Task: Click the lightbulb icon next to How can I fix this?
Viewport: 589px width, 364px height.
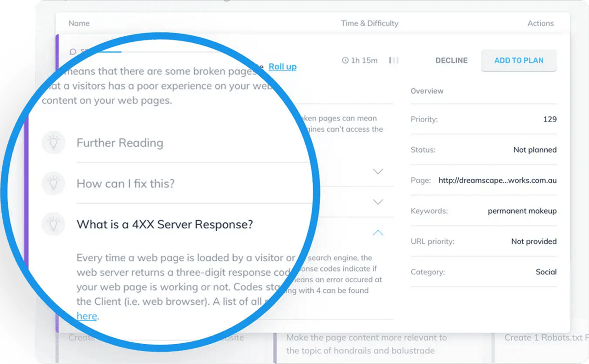Action: 54,183
